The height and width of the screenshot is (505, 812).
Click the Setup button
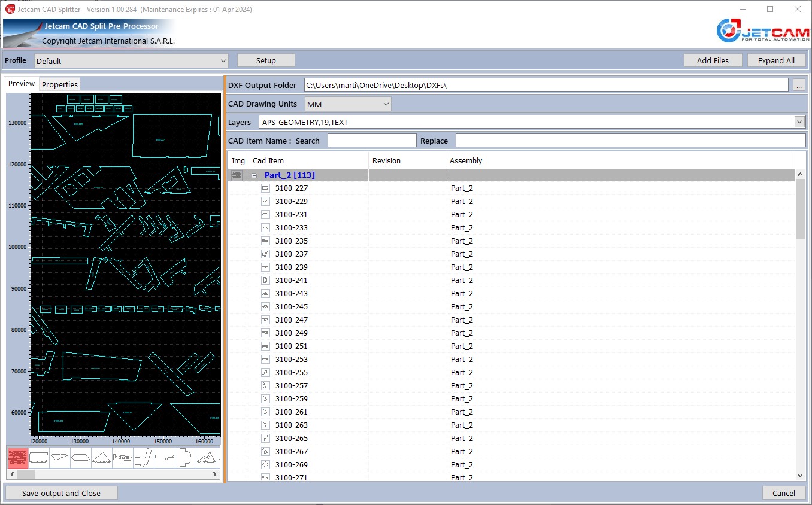click(x=266, y=60)
